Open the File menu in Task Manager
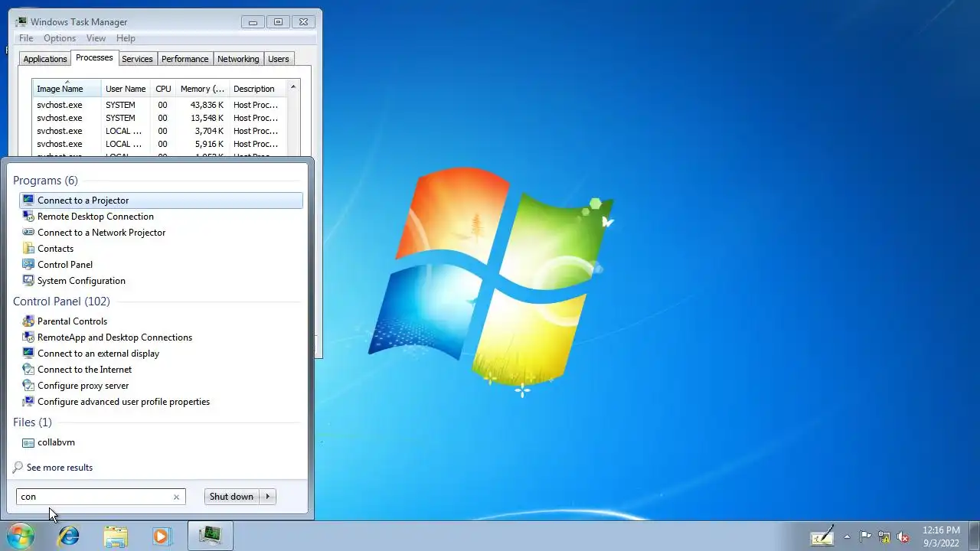The width and height of the screenshot is (980, 551). click(x=26, y=38)
